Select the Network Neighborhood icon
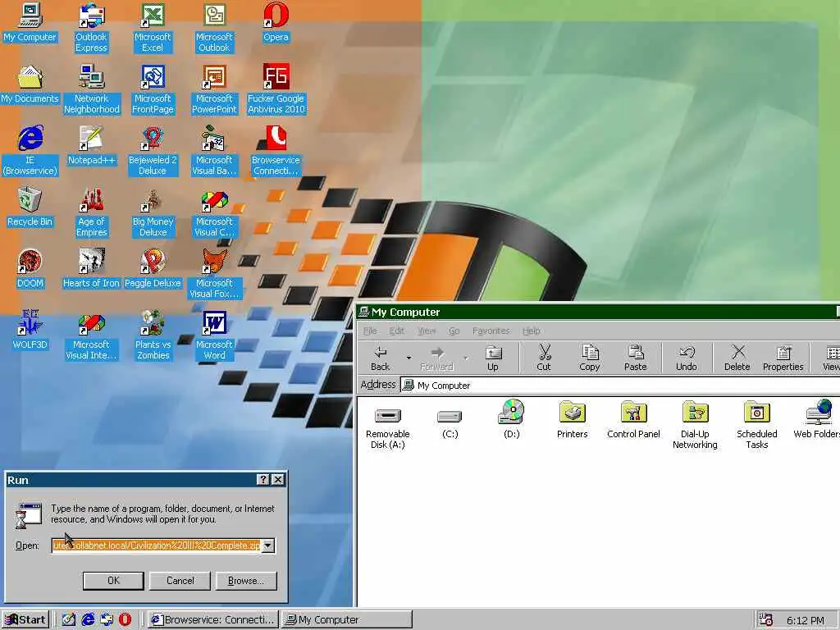The image size is (840, 630). point(91,89)
